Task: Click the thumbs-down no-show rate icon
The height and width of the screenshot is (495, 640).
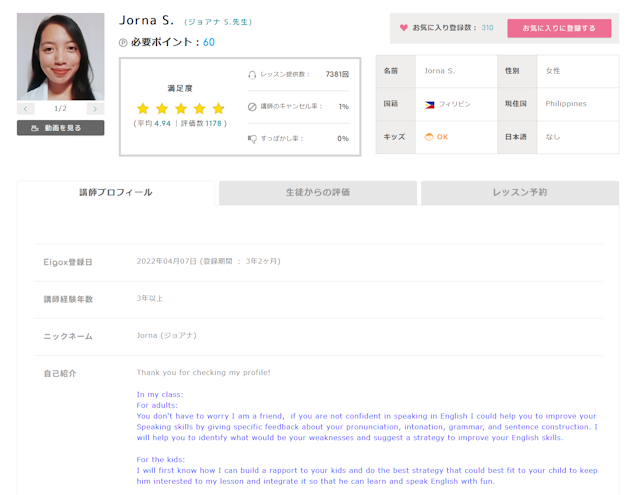Action: pos(252,139)
